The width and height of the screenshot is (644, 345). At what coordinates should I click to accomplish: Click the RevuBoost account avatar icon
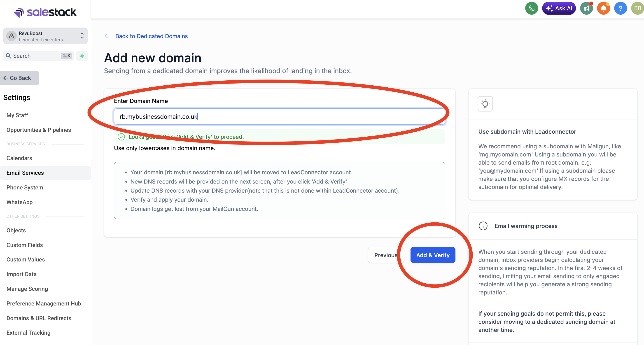click(11, 36)
